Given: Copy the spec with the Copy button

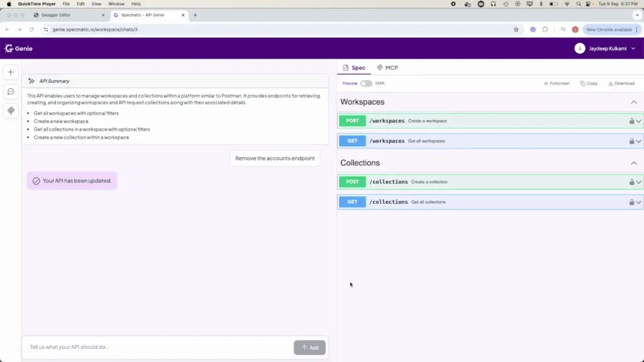Looking at the screenshot, I should (589, 84).
